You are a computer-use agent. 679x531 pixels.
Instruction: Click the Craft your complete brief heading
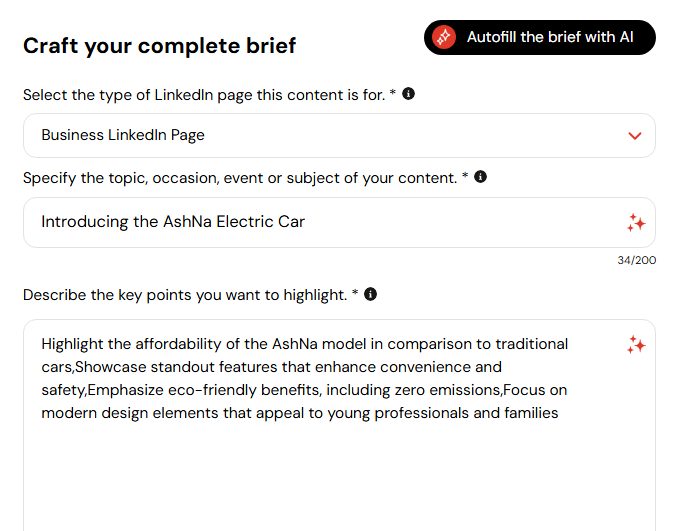click(x=159, y=46)
